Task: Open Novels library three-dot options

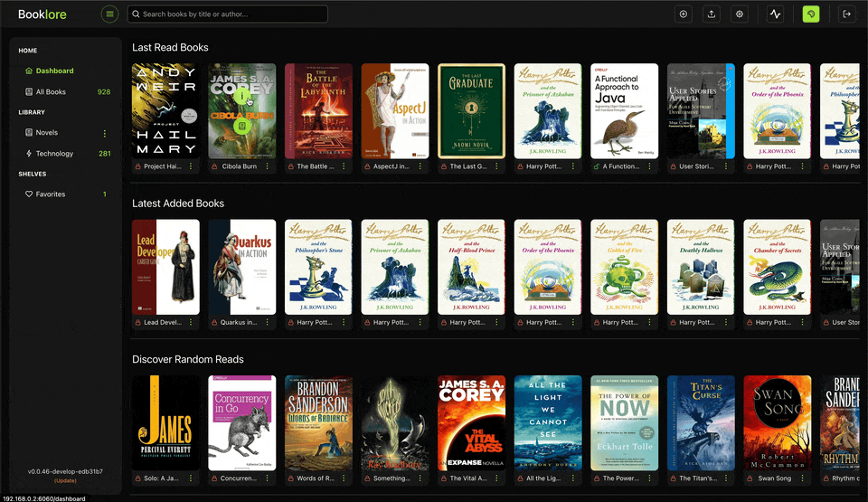Action: [105, 133]
